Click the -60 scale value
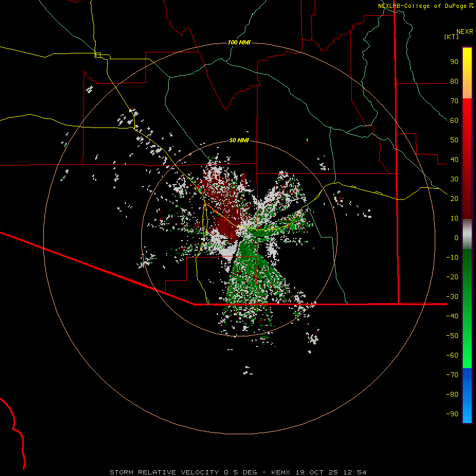Viewport: 476px width, 476px height. point(452,355)
